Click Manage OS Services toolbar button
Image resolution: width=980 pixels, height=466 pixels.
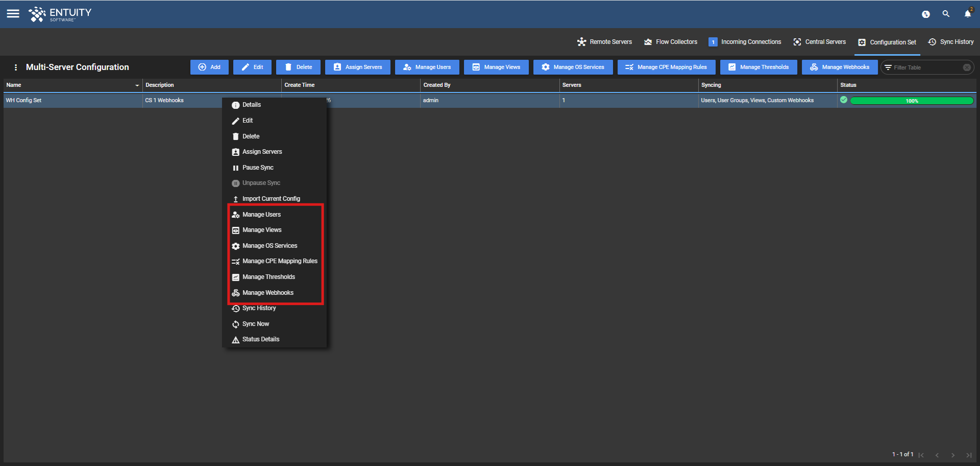pos(573,67)
